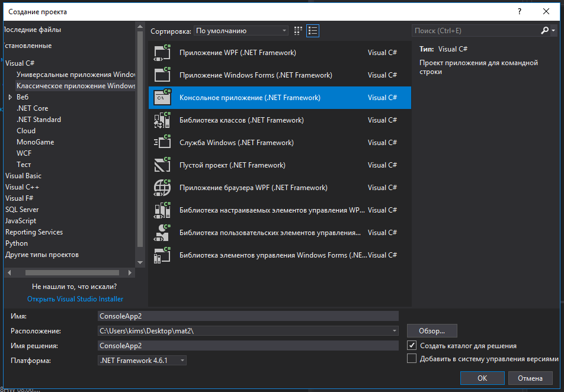Switch to medium icons list view
The height and width of the screenshot is (392, 564).
point(313,31)
